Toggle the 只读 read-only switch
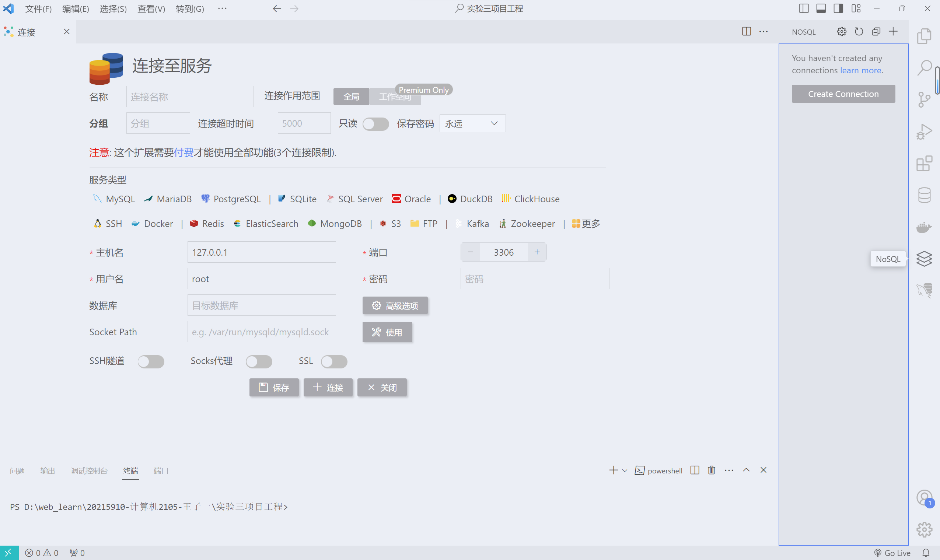The image size is (940, 560). tap(375, 124)
